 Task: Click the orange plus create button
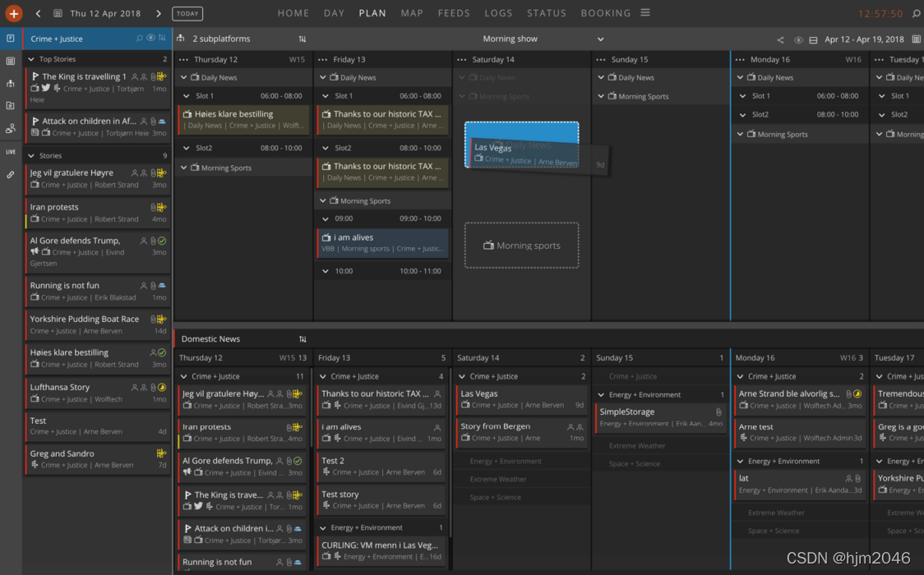(13, 13)
